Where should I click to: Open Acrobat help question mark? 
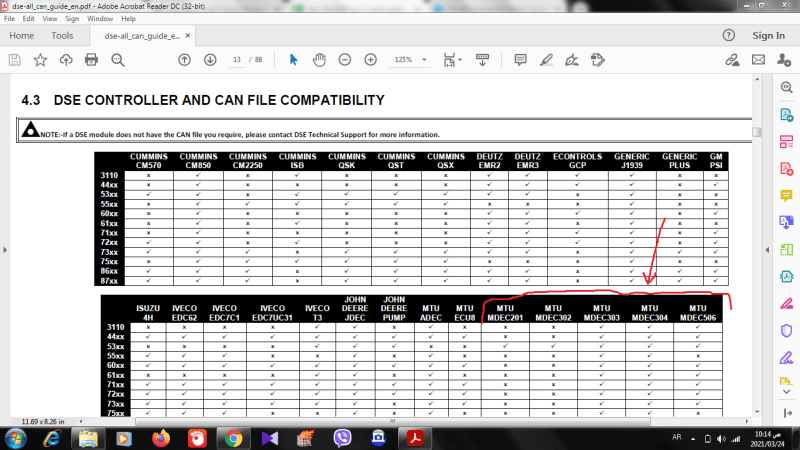click(x=729, y=35)
